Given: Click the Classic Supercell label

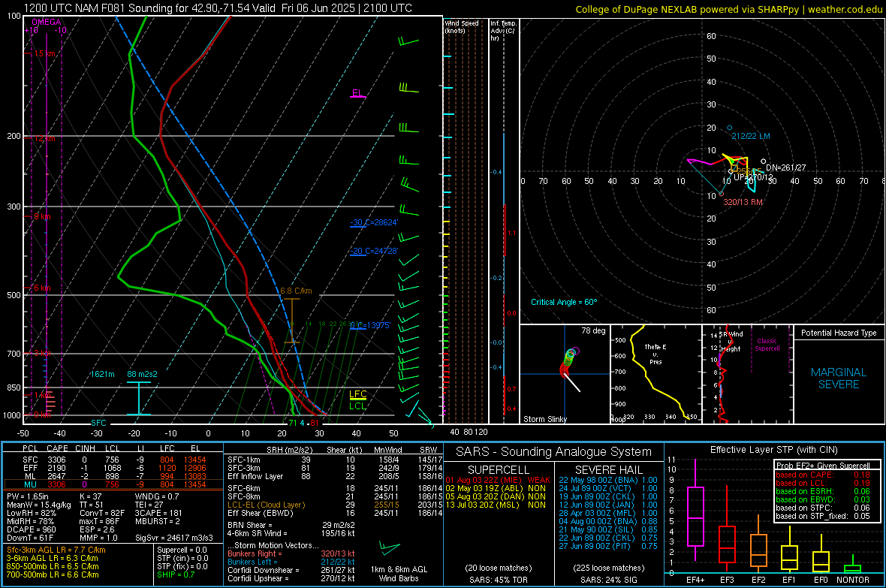Looking at the screenshot, I should point(767,345).
